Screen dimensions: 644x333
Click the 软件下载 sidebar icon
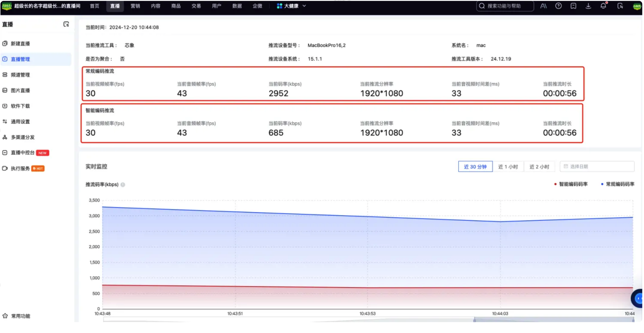(5, 106)
